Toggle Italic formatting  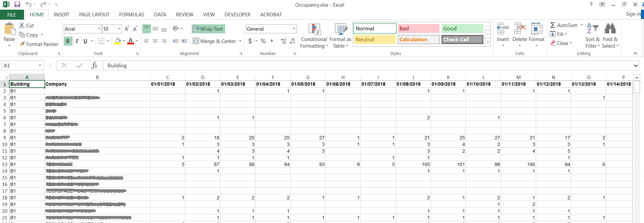(x=77, y=41)
